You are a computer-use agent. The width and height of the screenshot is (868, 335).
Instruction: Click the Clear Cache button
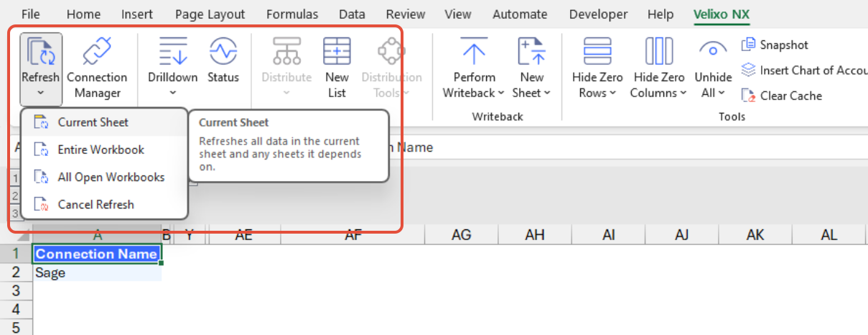tap(782, 96)
